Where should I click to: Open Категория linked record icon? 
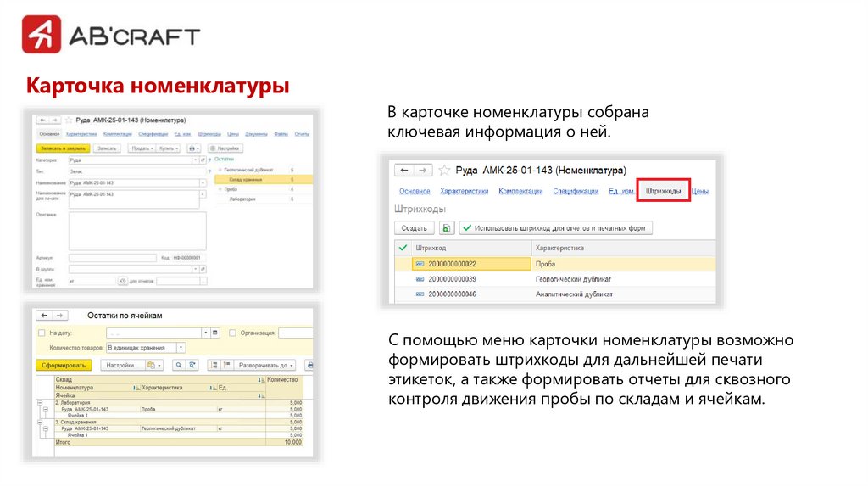(x=203, y=160)
